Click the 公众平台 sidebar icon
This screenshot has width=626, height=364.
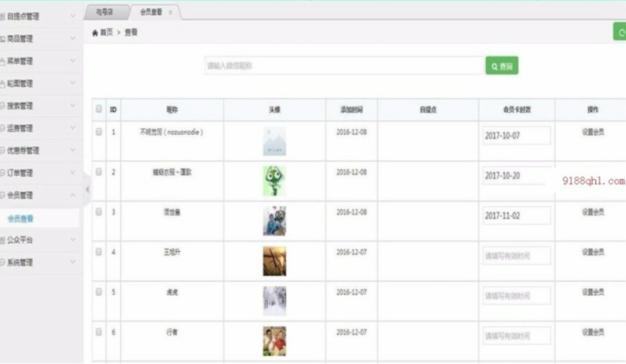(x=3, y=240)
